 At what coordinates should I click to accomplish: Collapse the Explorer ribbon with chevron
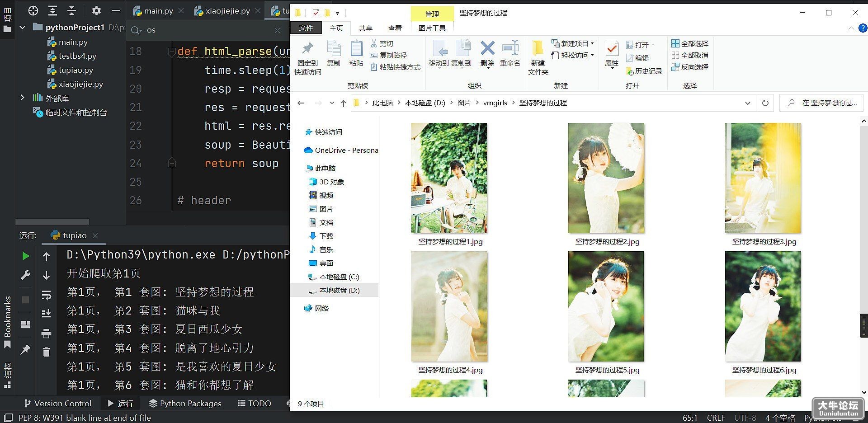pyautogui.click(x=851, y=28)
